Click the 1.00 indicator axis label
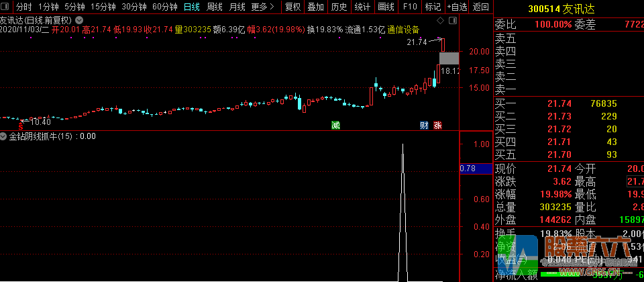 482,144
